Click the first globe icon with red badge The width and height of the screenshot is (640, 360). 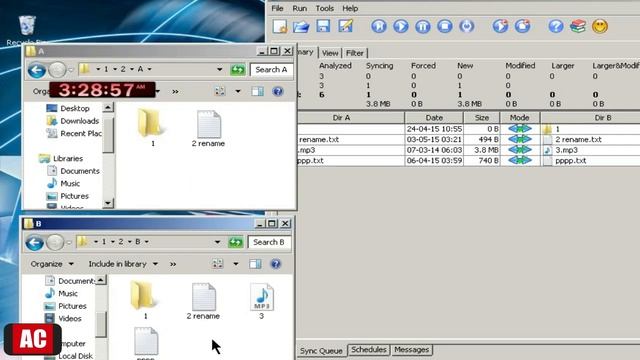tap(500, 26)
